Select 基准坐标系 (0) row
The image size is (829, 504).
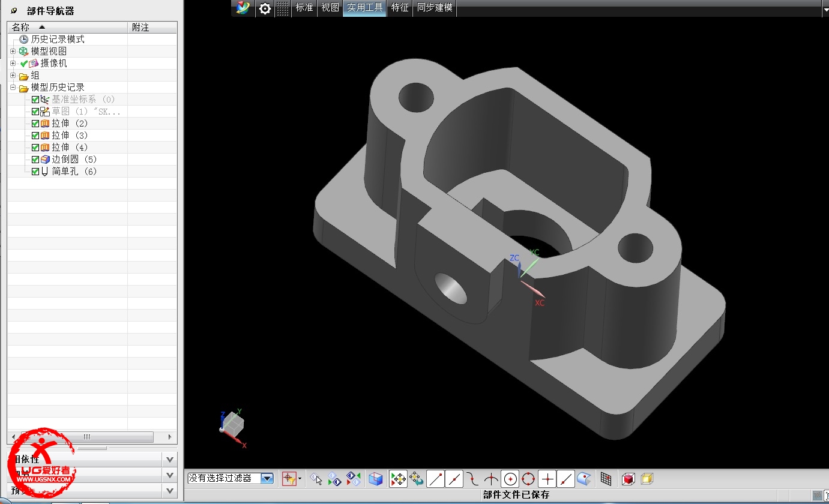(83, 100)
